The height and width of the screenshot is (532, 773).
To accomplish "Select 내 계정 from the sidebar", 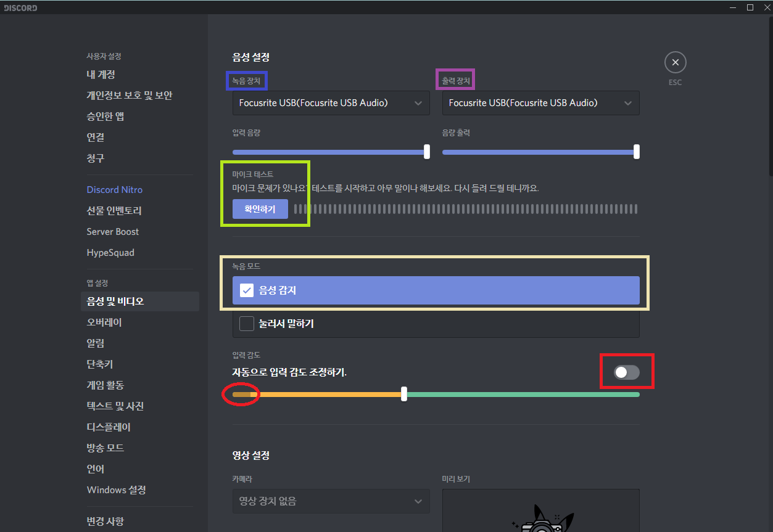I will click(101, 74).
